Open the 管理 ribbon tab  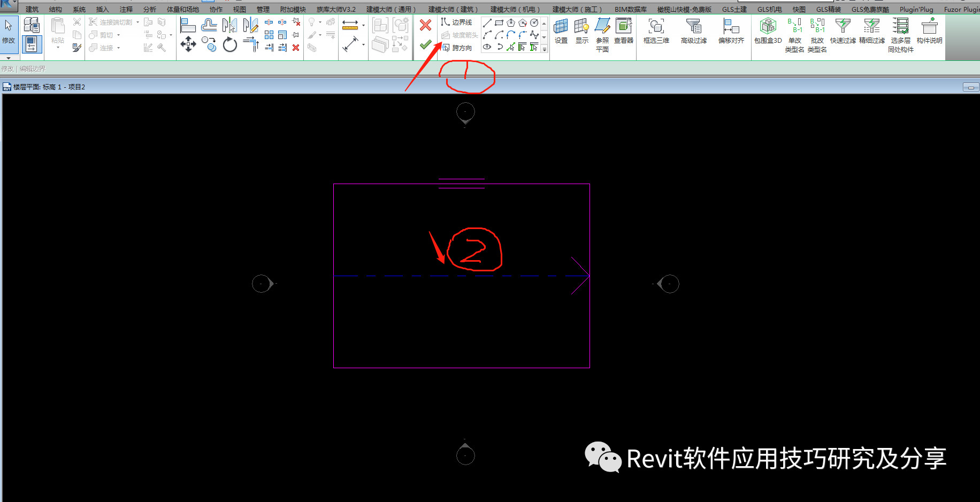(x=263, y=10)
